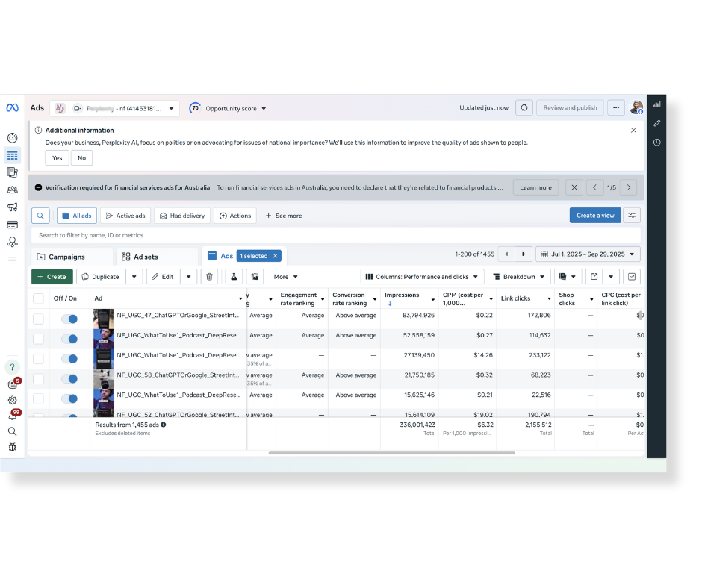Open the More actions dropdown
This screenshot has height=588, width=702.
(x=285, y=277)
